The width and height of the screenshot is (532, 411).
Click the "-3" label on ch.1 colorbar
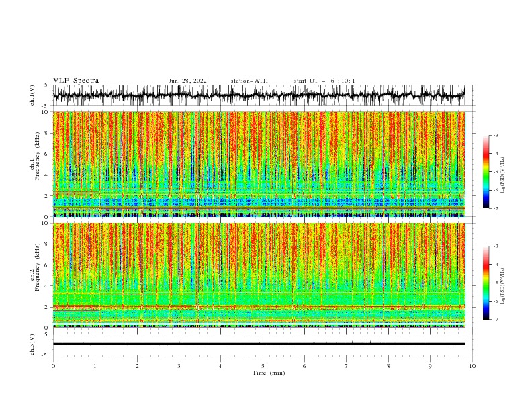[495, 135]
